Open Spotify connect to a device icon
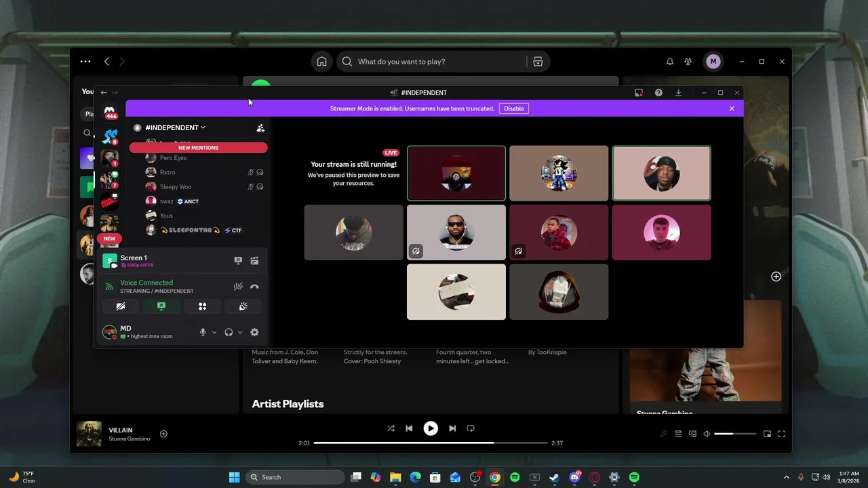This screenshot has width=868, height=488. coord(692,434)
